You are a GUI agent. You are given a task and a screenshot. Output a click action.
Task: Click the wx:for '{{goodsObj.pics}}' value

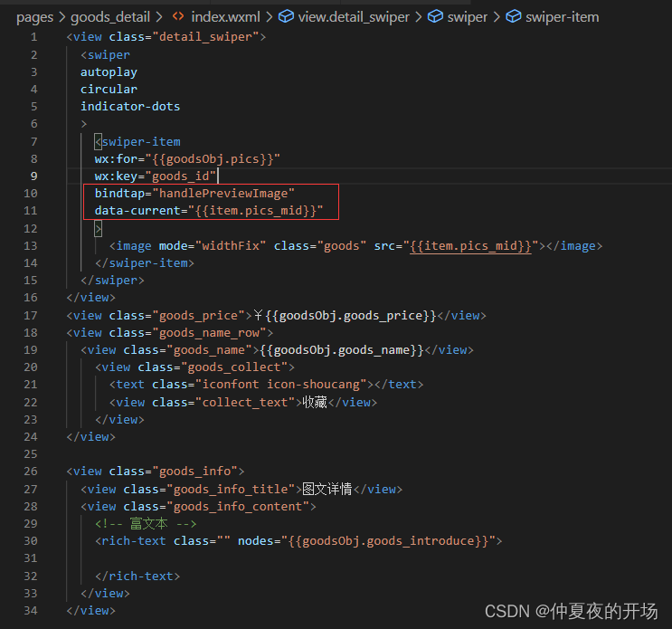(213, 159)
